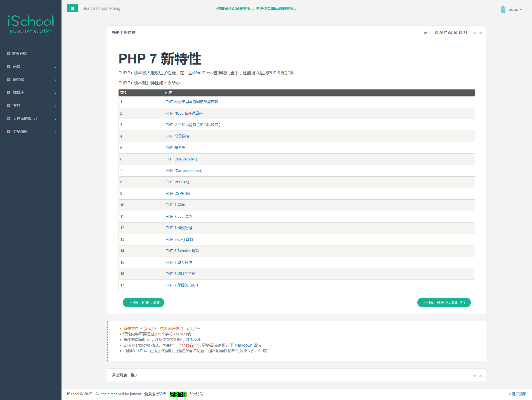Close the PHP 7 新特性 article panel
532x400 pixels.
point(481,33)
